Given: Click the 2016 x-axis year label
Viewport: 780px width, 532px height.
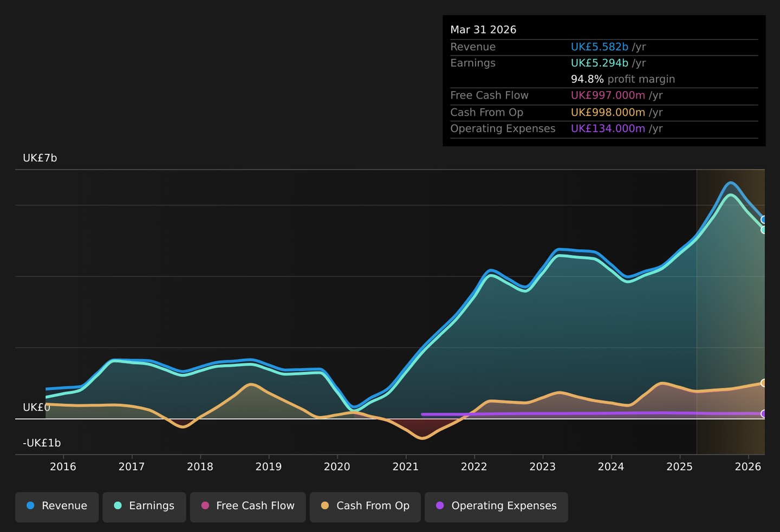Looking at the screenshot, I should coord(63,467).
